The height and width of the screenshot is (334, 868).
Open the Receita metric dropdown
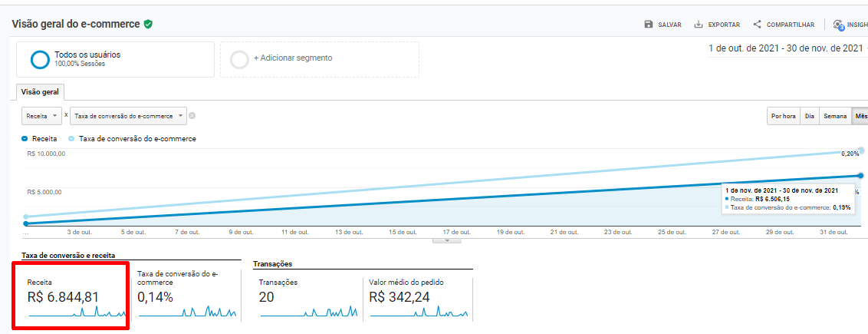(42, 116)
